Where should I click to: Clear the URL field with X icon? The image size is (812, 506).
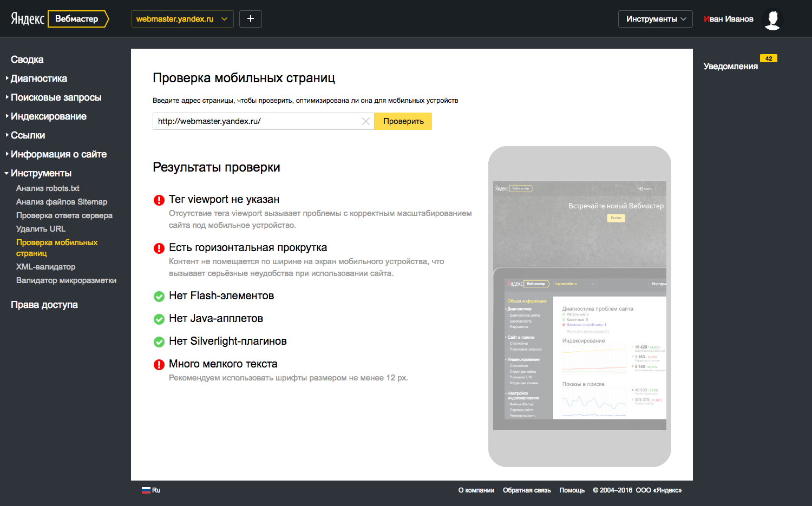click(366, 121)
